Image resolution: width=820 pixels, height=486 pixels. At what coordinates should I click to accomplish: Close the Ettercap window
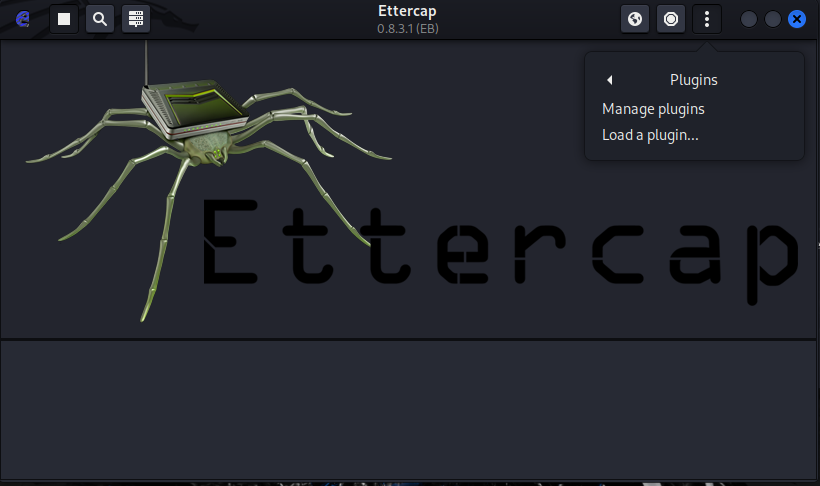pyautogui.click(x=797, y=19)
